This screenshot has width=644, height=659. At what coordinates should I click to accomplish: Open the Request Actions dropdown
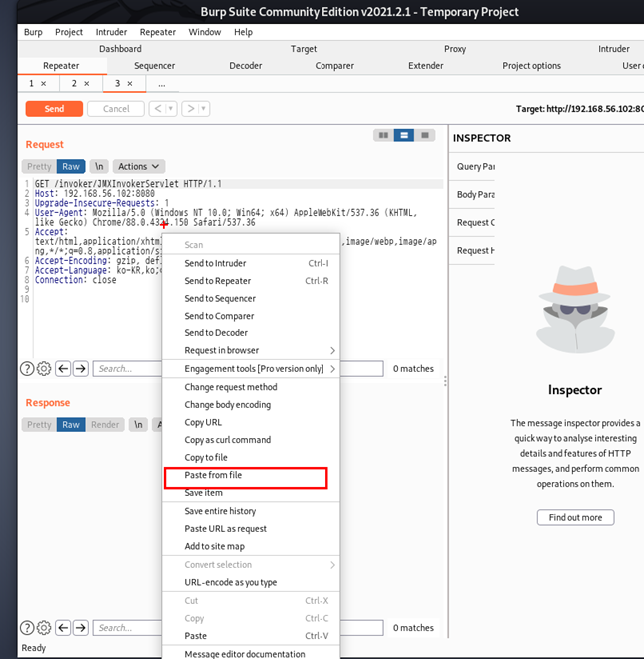[x=139, y=166]
